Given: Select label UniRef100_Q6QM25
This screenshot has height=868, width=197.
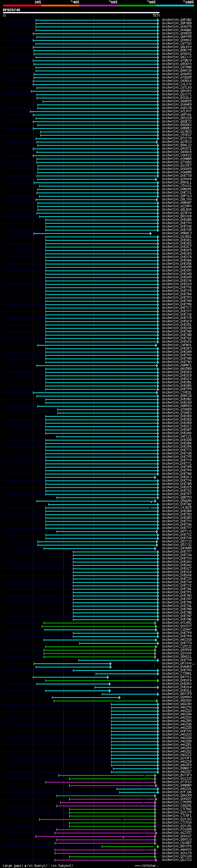Looking at the screenshot, I should tap(176, 101).
